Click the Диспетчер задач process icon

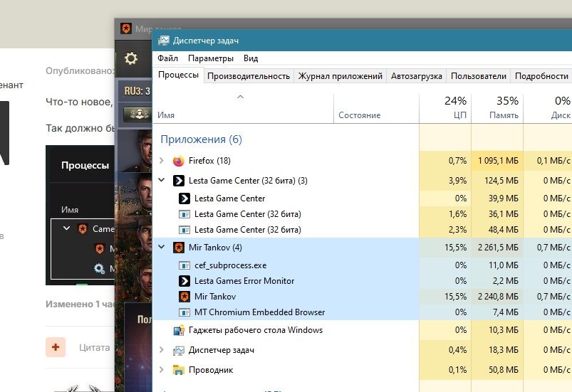178,350
